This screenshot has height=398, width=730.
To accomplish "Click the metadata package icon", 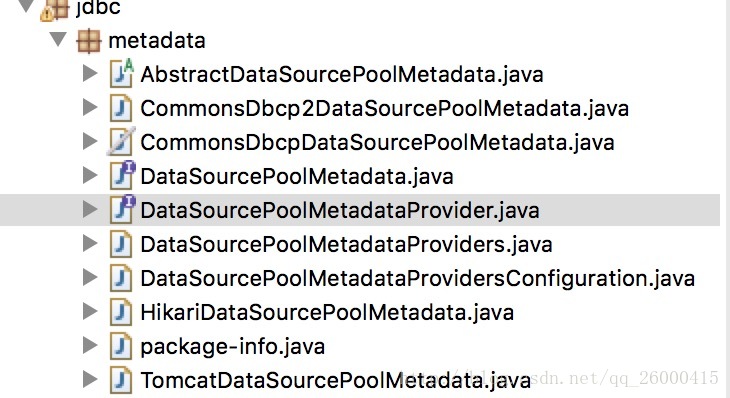I will [x=88, y=41].
